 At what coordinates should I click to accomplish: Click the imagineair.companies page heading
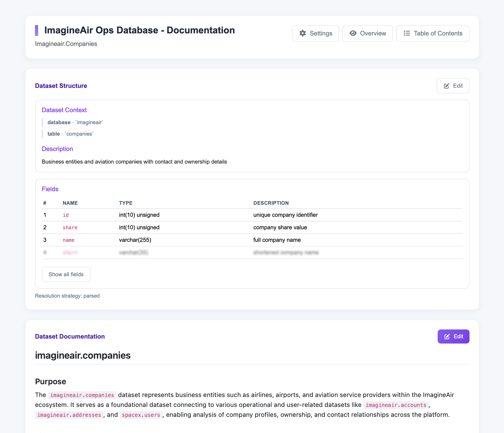[83, 356]
